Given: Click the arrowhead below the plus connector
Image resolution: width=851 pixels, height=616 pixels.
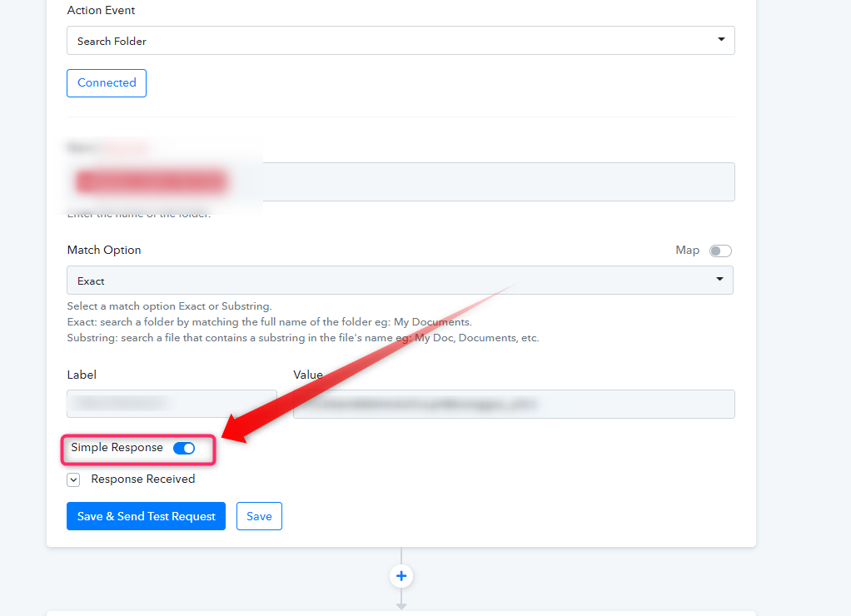Looking at the screenshot, I should coord(401,606).
